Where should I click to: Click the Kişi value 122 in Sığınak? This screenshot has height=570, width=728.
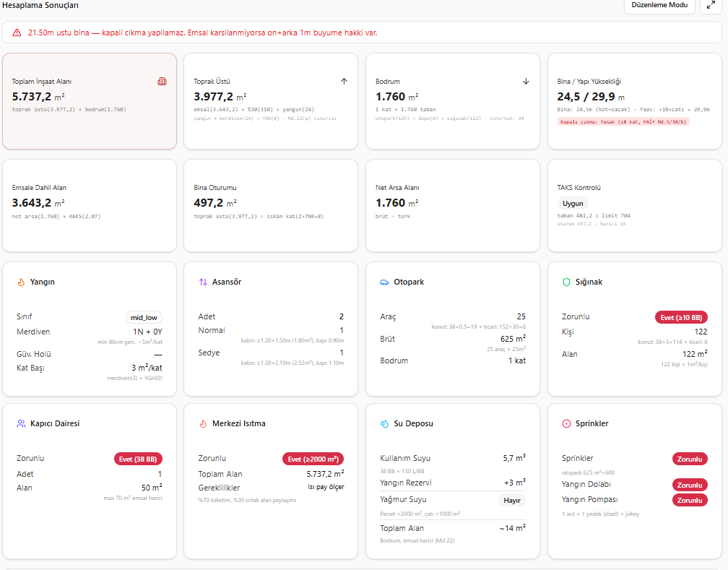click(701, 332)
